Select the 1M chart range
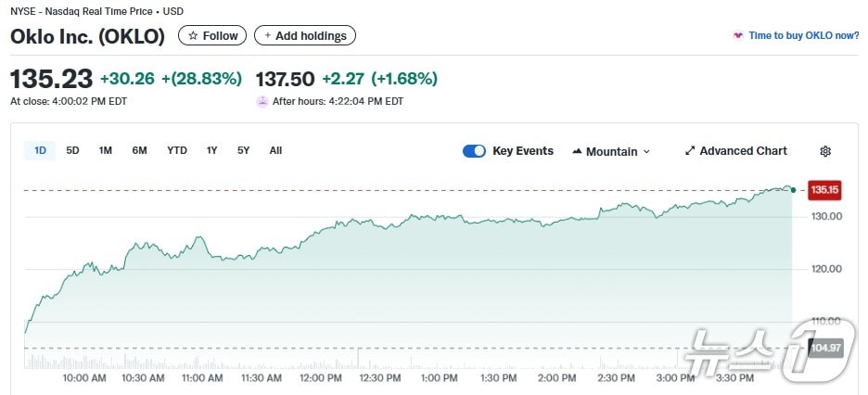Image resolution: width=868 pixels, height=395 pixels. pos(106,150)
